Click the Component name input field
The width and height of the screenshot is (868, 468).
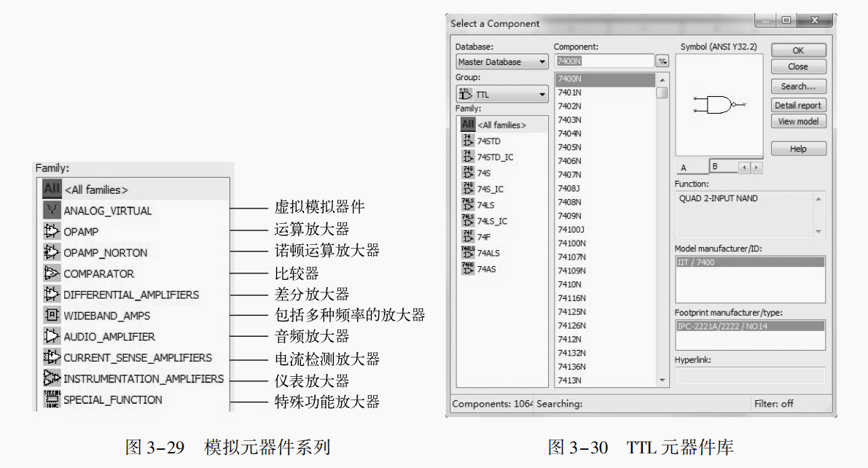click(x=603, y=62)
